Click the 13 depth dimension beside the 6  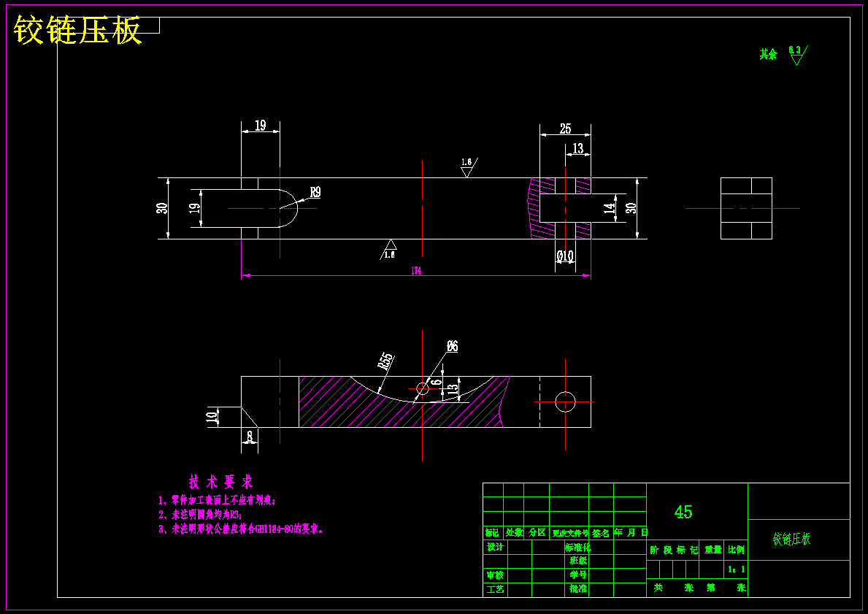coord(453,390)
